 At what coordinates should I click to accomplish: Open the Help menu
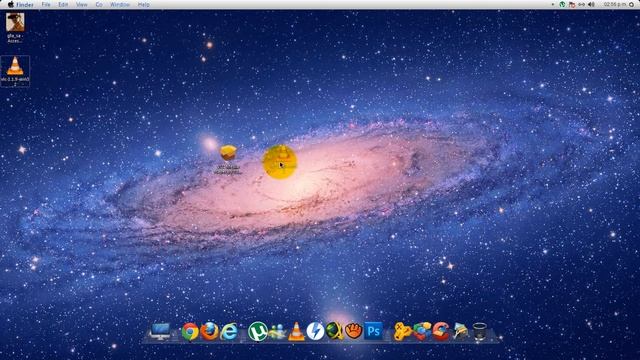143,4
